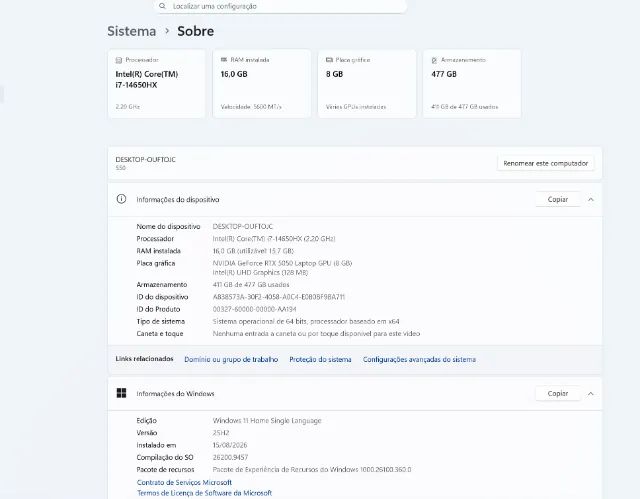Select install date 15/08/2026
The height and width of the screenshot is (499, 640).
click(x=230, y=445)
